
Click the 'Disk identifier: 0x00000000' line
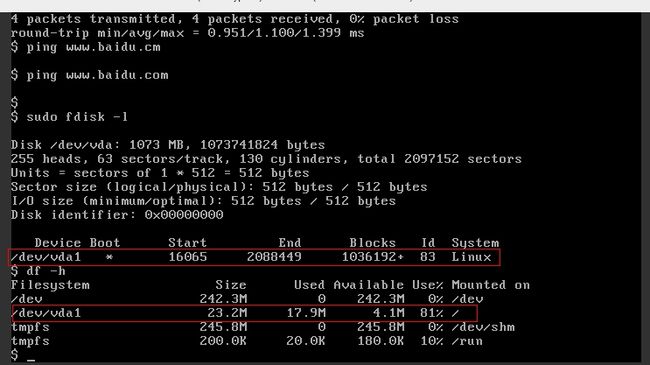coord(117,215)
